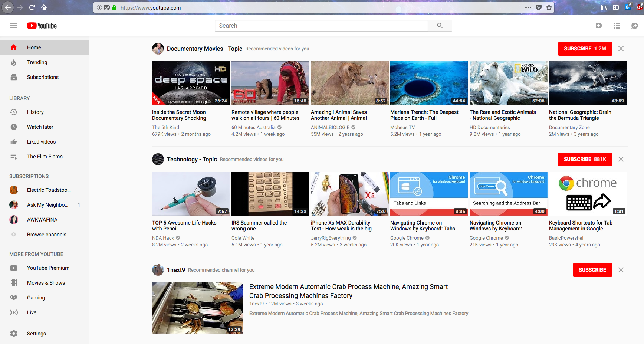Open YouTube Premium
The height and width of the screenshot is (344, 644).
(x=45, y=268)
